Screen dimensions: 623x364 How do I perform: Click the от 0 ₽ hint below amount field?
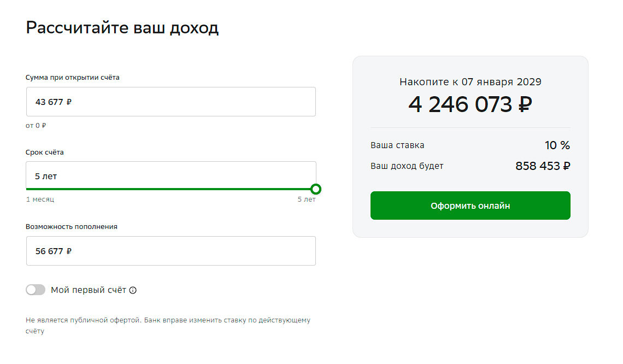(x=36, y=126)
